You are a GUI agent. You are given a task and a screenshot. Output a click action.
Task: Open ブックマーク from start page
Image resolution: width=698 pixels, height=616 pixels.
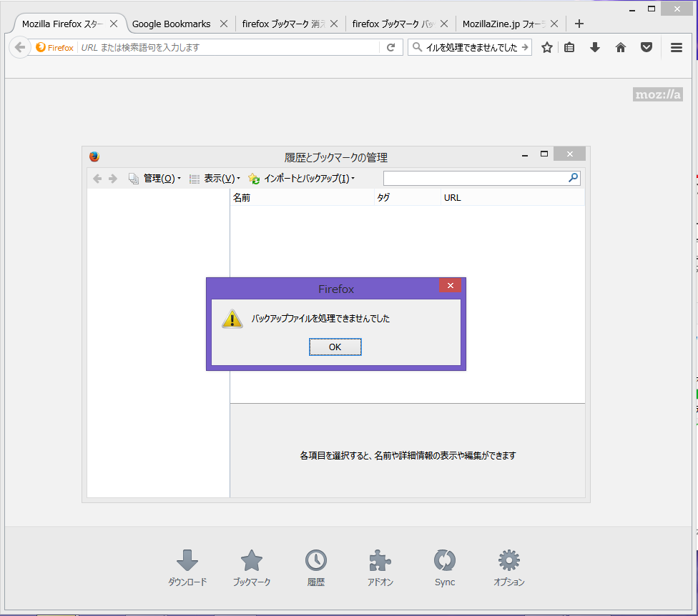coord(252,568)
